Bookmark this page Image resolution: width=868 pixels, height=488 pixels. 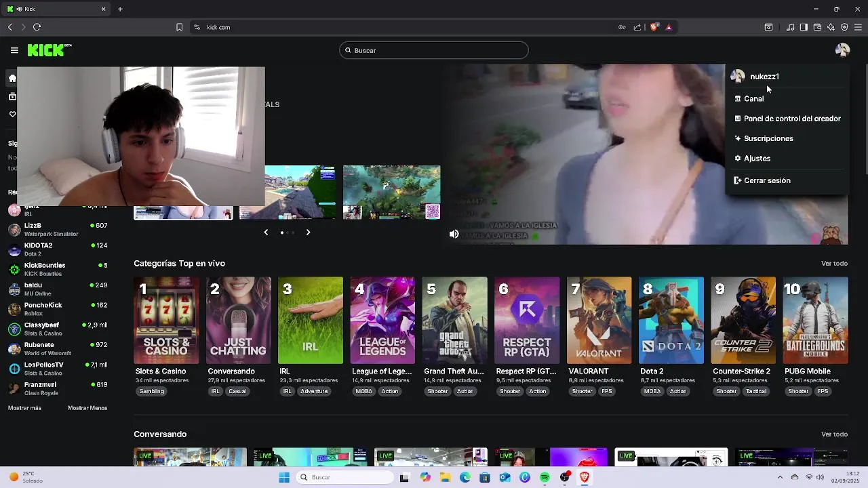(x=179, y=27)
